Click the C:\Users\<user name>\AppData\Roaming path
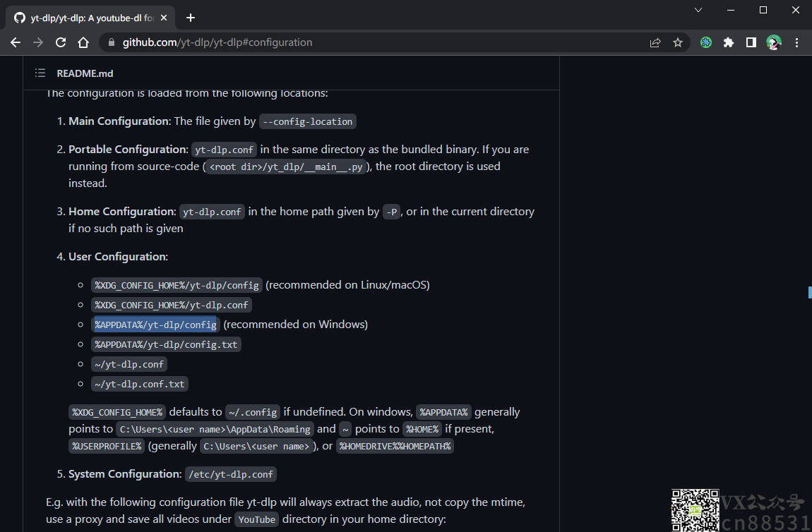 [215, 429]
